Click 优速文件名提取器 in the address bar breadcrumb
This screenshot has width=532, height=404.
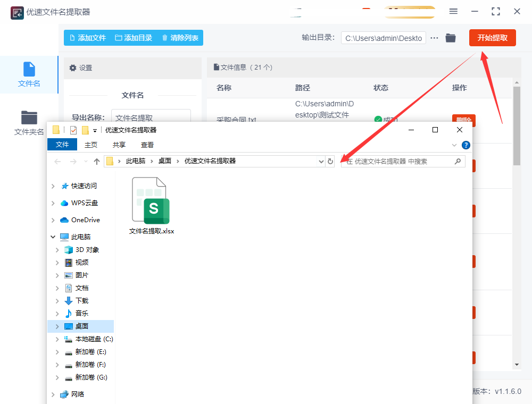[x=210, y=161]
